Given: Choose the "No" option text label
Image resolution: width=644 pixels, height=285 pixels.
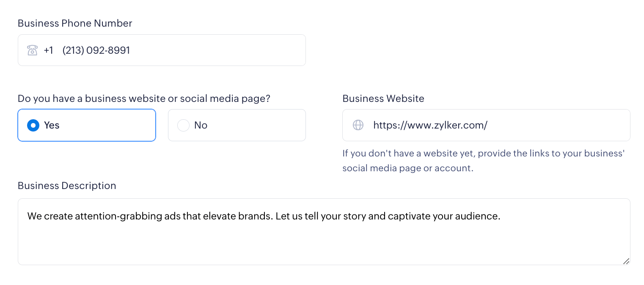Looking at the screenshot, I should (201, 125).
